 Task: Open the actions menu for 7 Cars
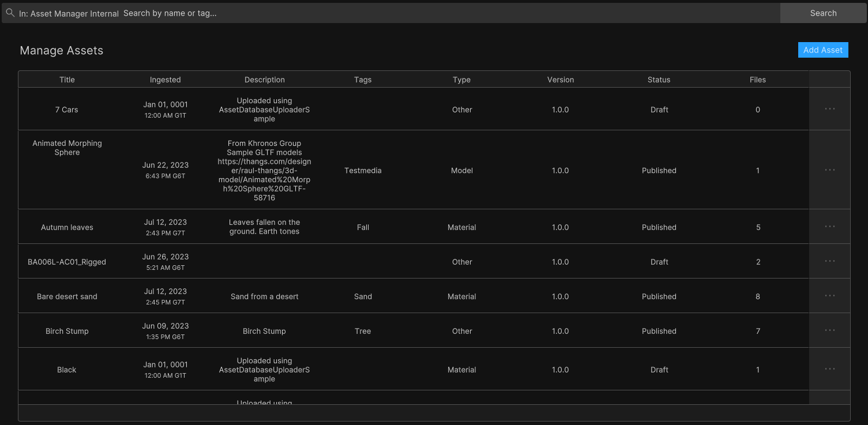[x=829, y=108]
